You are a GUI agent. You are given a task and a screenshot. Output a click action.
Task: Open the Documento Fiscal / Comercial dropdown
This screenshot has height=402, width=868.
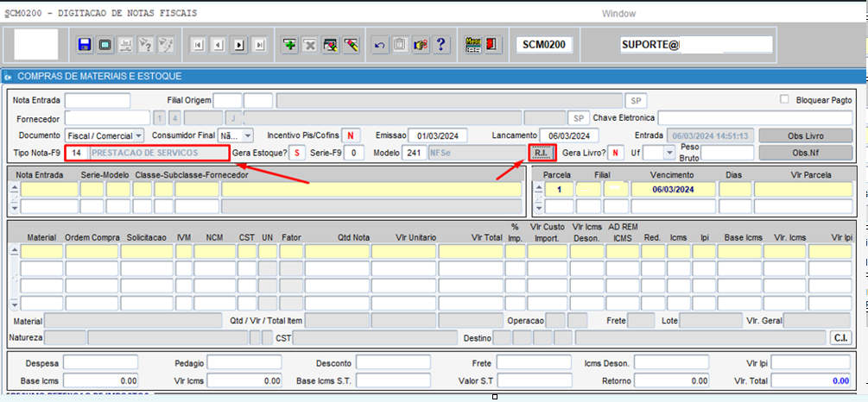(x=138, y=135)
